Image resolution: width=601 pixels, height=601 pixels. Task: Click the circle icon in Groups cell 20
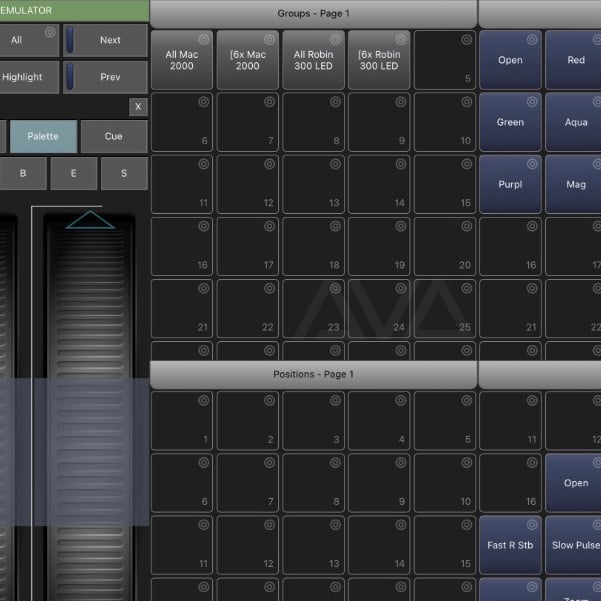coord(466,226)
